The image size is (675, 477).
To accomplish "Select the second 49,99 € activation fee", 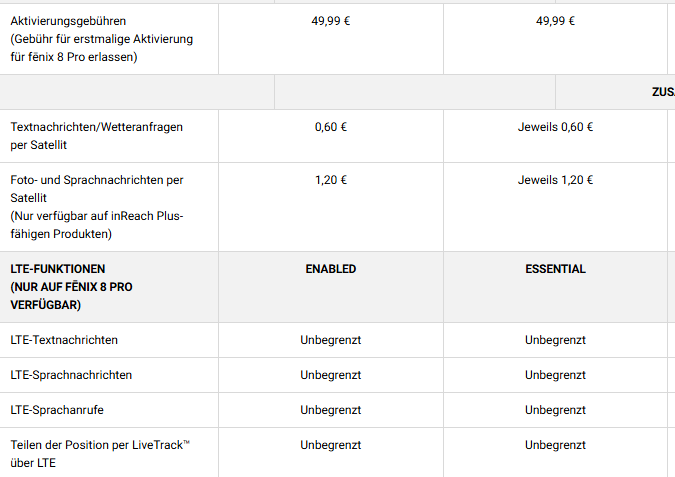I will 555,20.
